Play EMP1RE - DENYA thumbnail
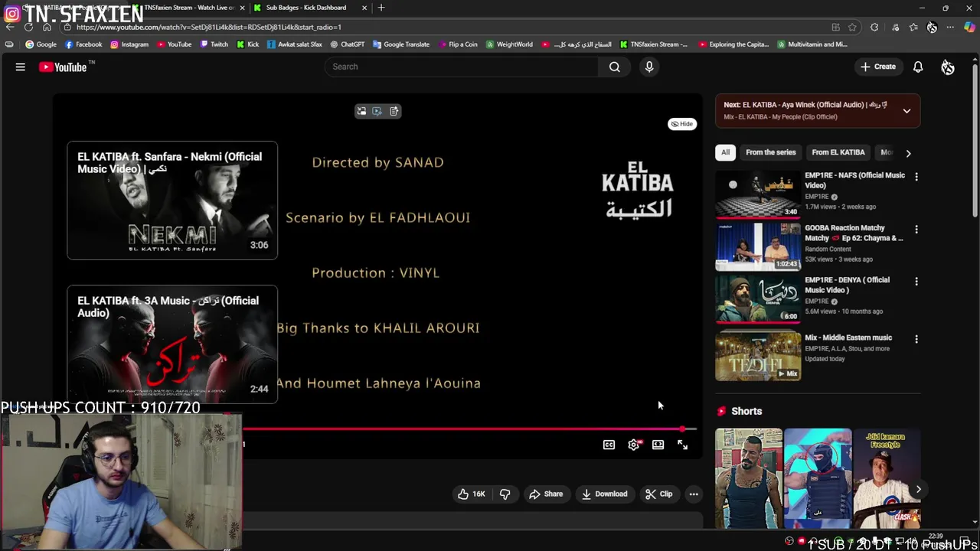Screen dimensions: 980x551 click(x=758, y=299)
